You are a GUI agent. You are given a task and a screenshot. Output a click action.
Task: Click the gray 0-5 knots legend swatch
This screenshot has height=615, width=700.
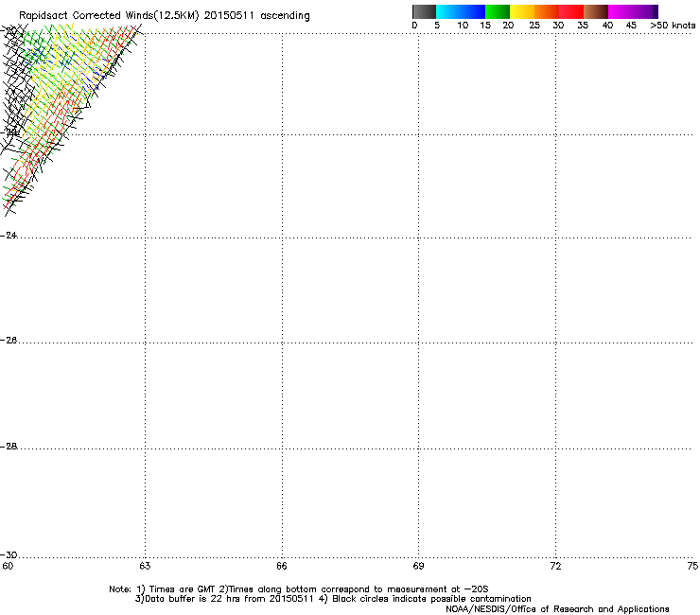(x=424, y=11)
